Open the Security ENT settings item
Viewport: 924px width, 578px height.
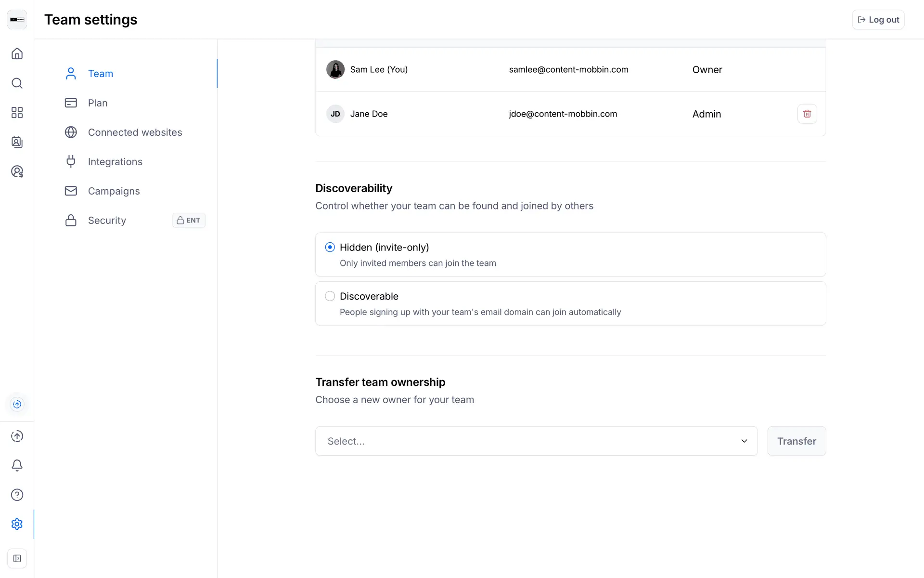(x=107, y=221)
